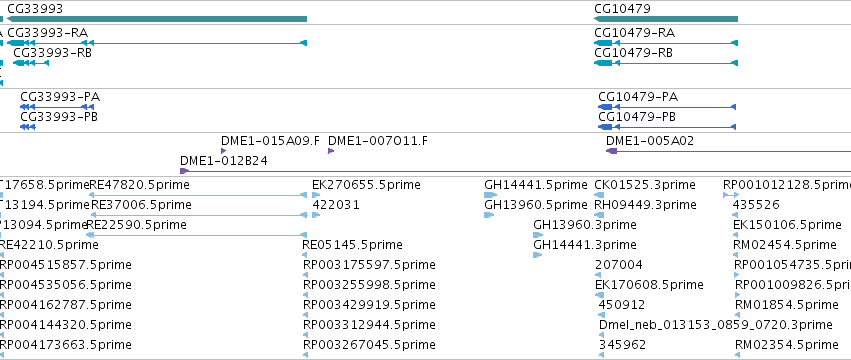This screenshot has height=360, width=851.
Task: Select the CG10479-PA protein feature
Action: coord(667,107)
